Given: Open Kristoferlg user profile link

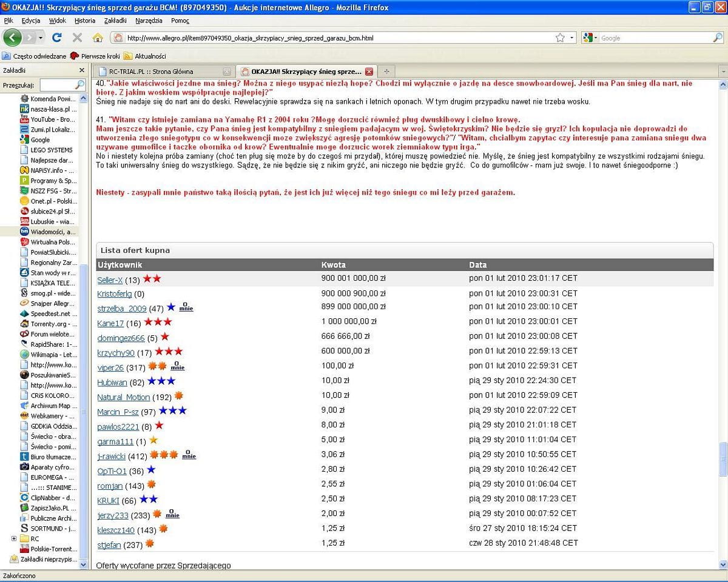Looking at the screenshot, I should coord(114,293).
